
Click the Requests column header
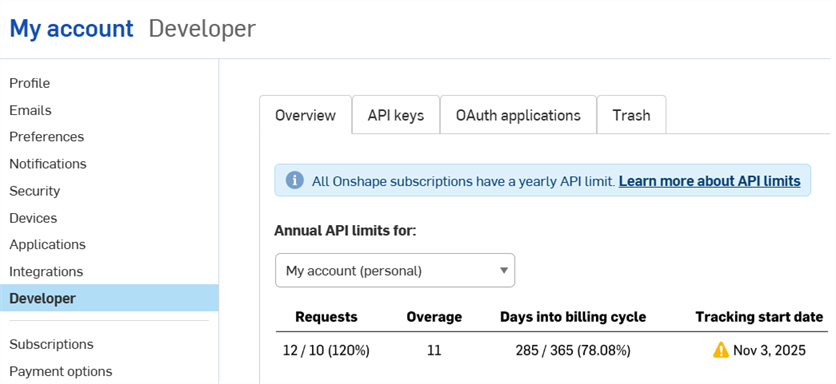point(326,317)
